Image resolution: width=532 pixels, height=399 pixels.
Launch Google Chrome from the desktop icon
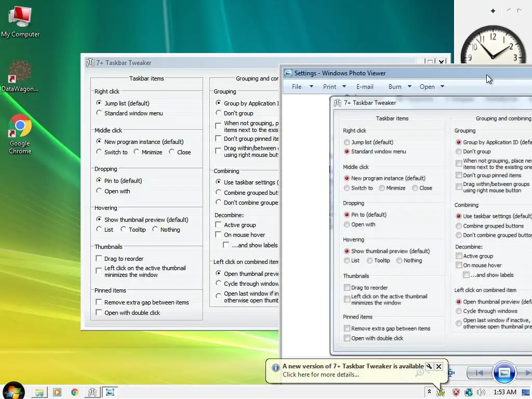[20, 135]
